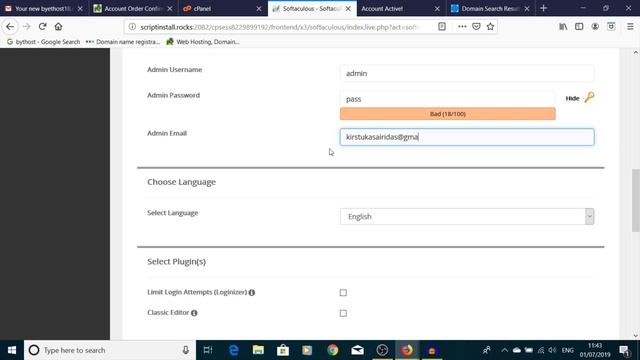Reload the current page
Viewport: 640px width, 360px height.
(42, 27)
